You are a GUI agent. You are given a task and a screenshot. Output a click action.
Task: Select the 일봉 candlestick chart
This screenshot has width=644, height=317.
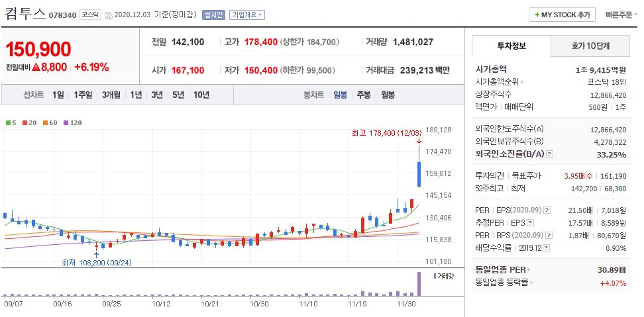click(x=340, y=95)
